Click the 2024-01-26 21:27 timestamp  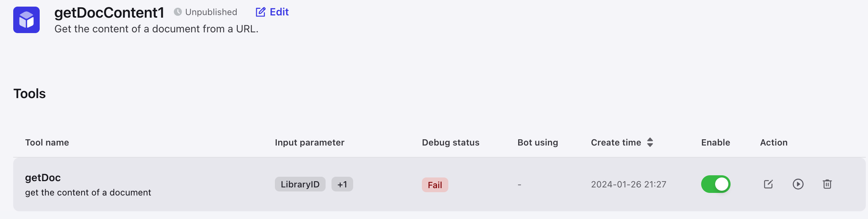click(628, 184)
